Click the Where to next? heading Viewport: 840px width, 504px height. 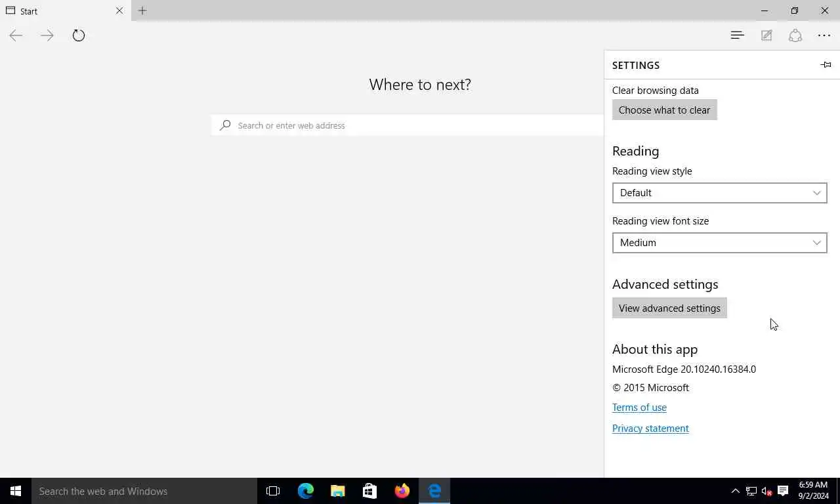click(x=420, y=85)
